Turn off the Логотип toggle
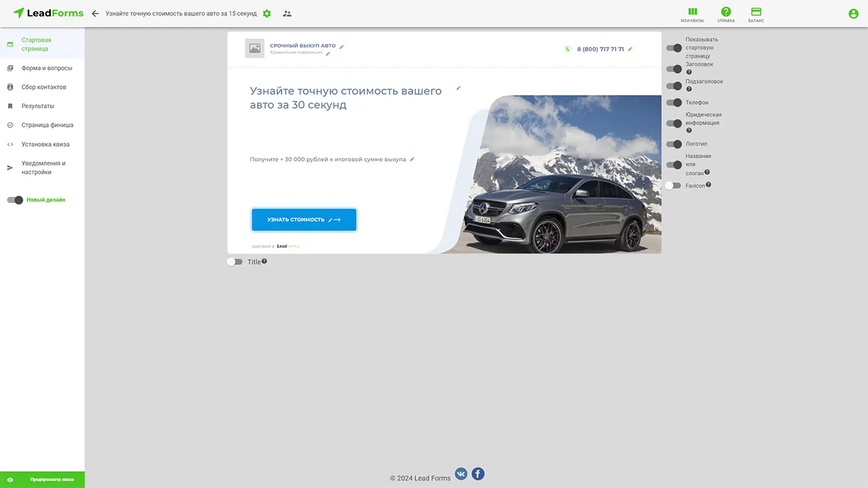Screen dimensions: 868x488 point(674,144)
